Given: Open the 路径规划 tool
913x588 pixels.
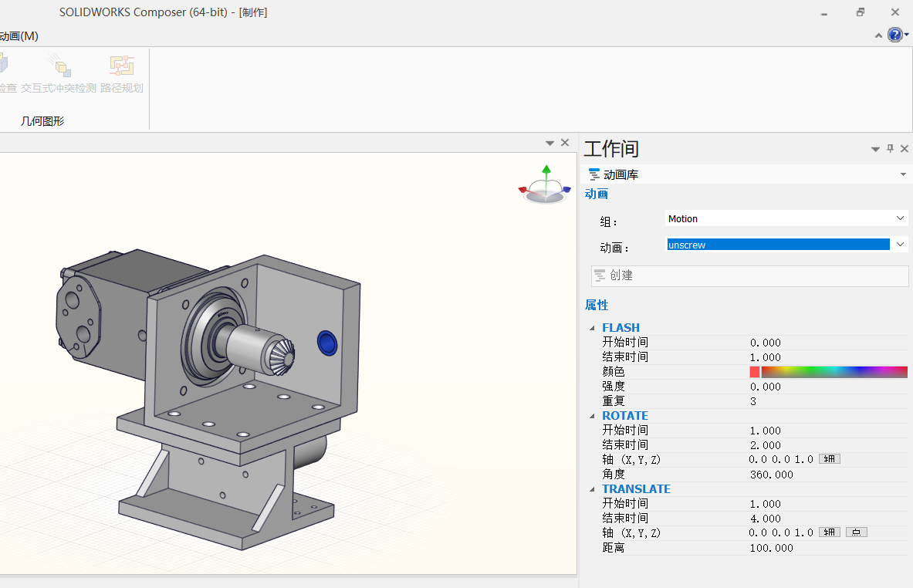Looking at the screenshot, I should pos(121,75).
